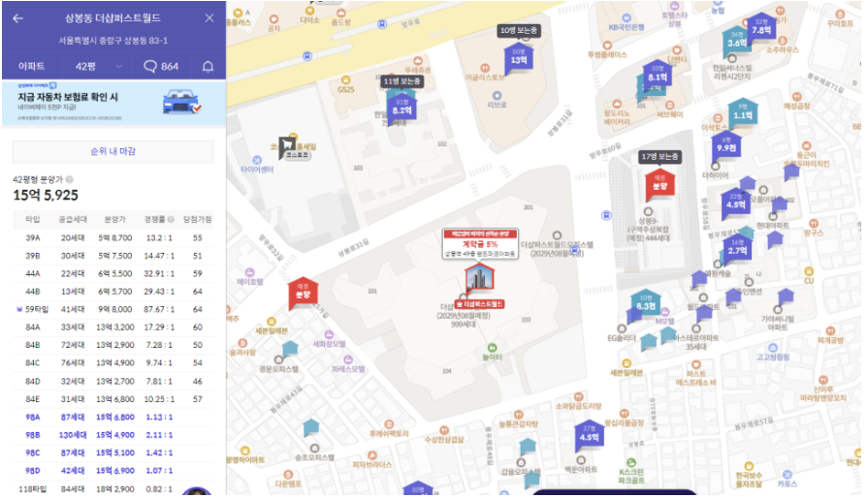
Task: Click the 8.3억 price marker on map
Action: coord(646,303)
